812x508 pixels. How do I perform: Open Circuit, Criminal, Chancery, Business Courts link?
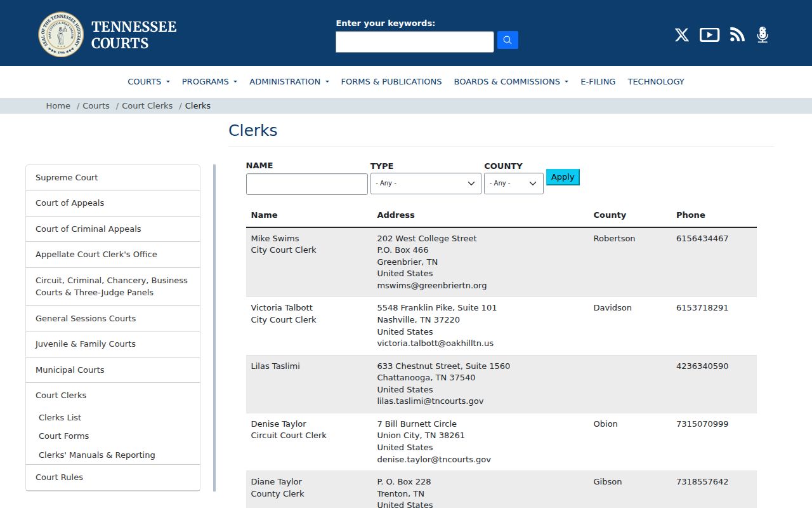tap(113, 286)
